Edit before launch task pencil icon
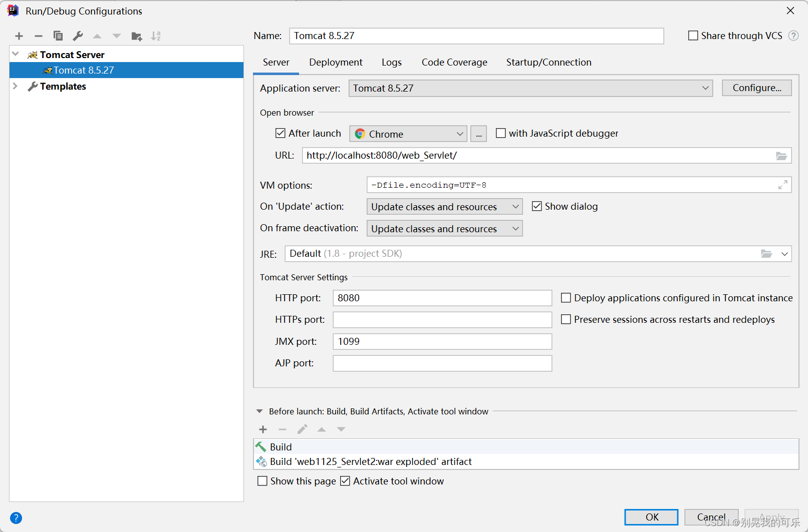This screenshot has height=532, width=808. [302, 429]
